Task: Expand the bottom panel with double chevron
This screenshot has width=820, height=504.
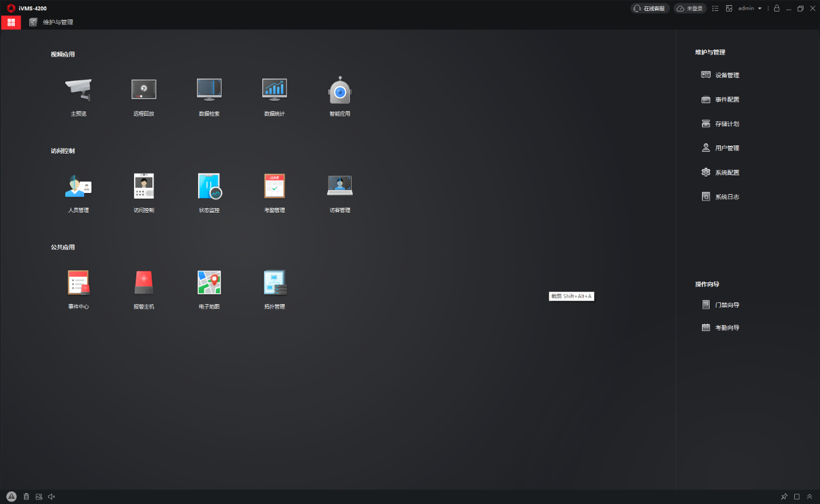Action: pos(809,497)
